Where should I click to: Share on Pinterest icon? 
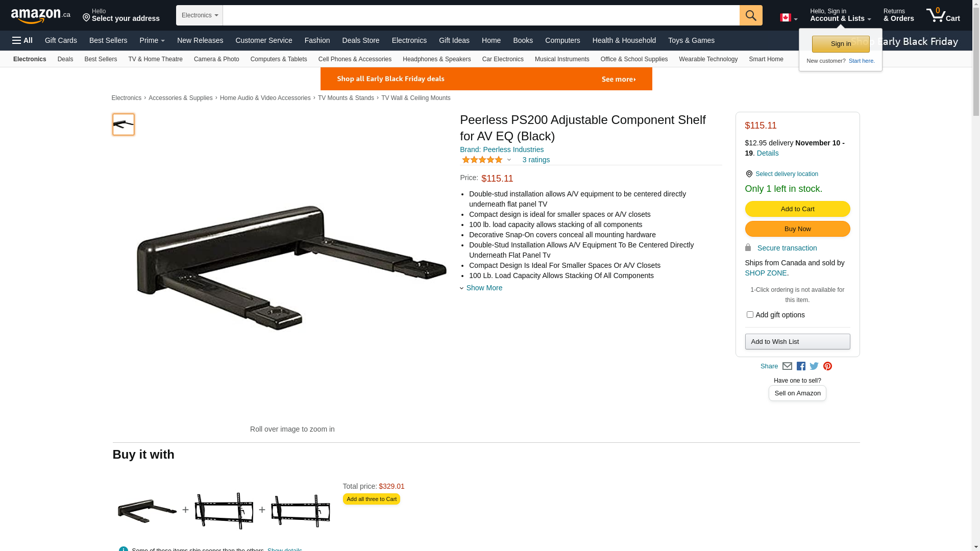pyautogui.click(x=827, y=366)
